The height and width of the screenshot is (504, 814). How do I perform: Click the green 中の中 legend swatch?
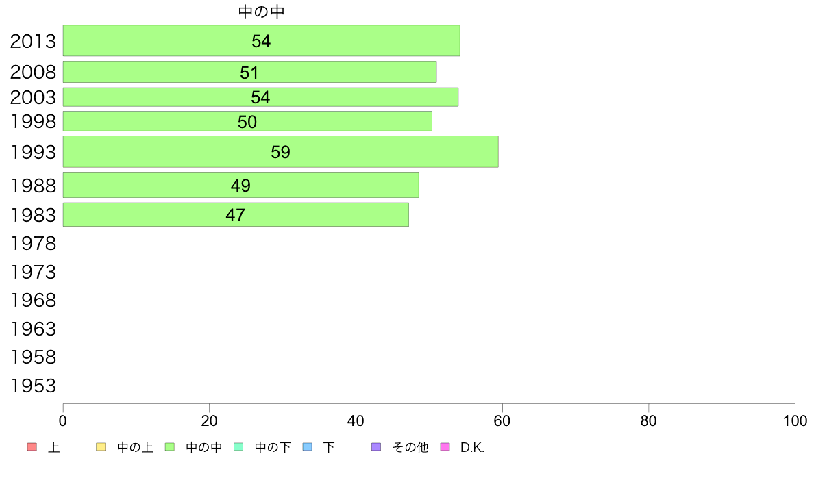[x=169, y=447]
